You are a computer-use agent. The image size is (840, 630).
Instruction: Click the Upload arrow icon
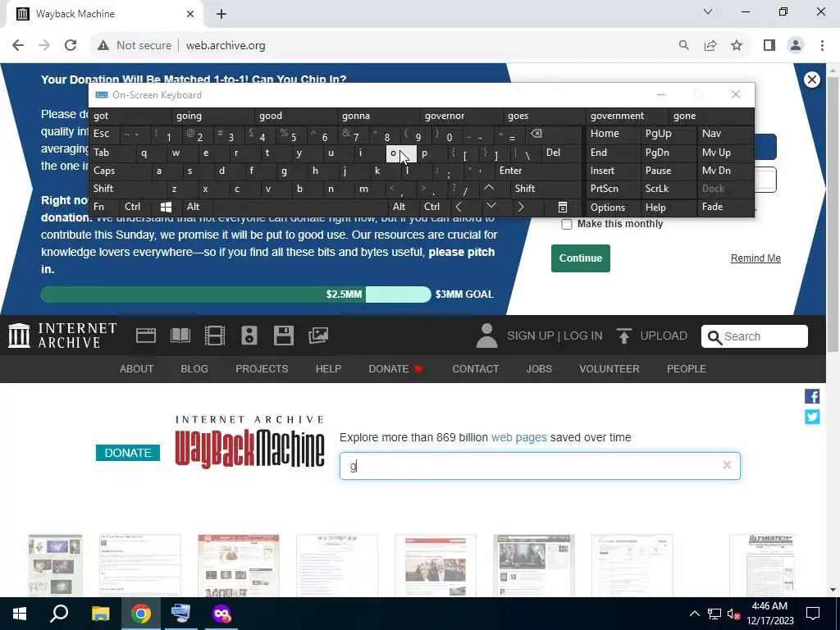[623, 336]
